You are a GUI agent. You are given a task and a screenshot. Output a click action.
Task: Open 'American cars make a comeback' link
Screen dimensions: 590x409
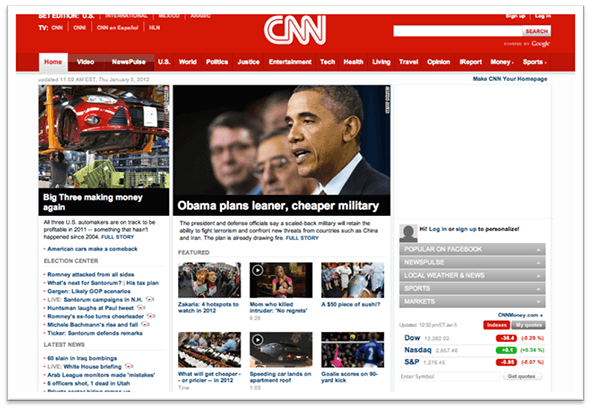point(92,249)
